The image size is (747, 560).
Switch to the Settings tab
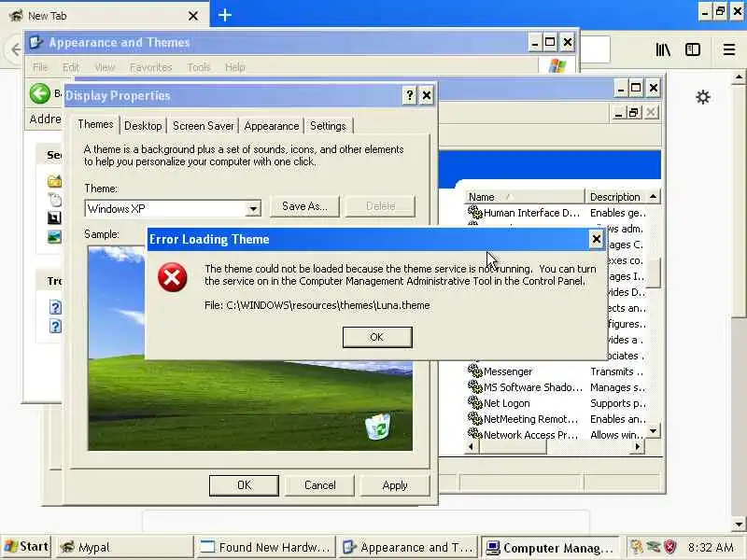pos(328,126)
